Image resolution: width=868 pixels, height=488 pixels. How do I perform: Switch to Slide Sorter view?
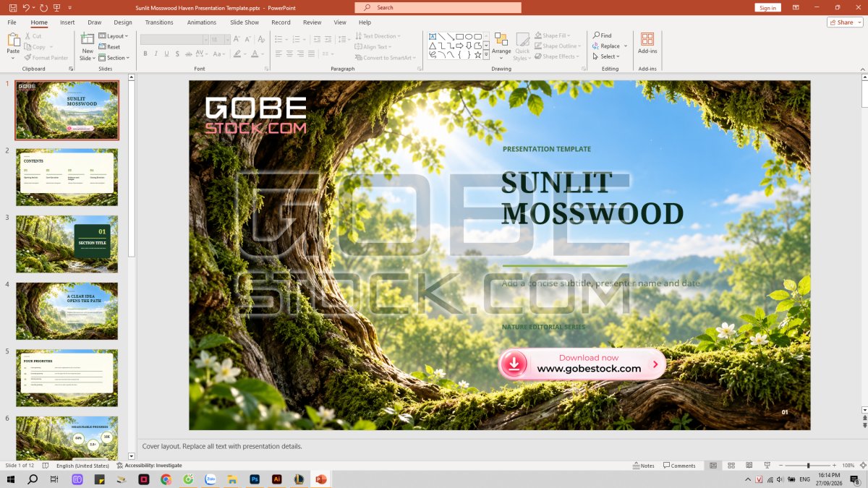(731, 466)
